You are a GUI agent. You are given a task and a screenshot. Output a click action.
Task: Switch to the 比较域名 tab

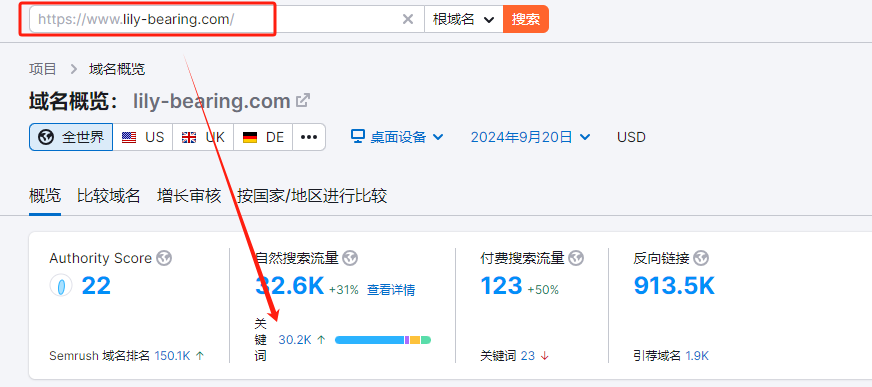point(108,196)
